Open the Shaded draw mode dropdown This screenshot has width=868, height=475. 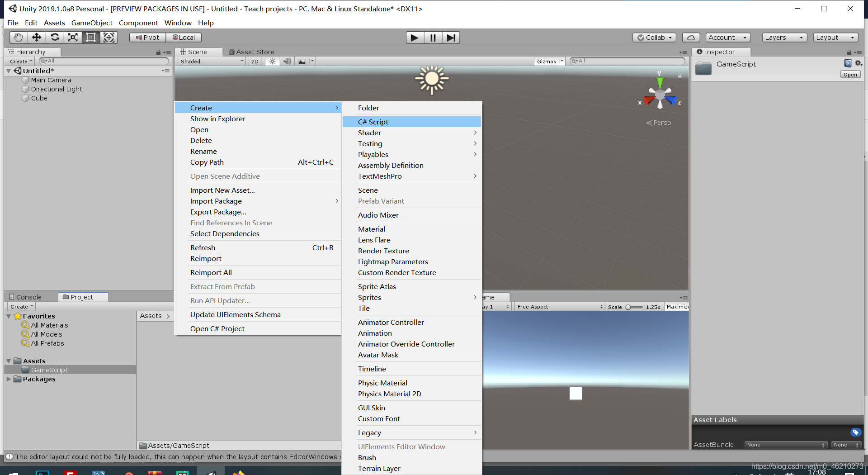(212, 62)
